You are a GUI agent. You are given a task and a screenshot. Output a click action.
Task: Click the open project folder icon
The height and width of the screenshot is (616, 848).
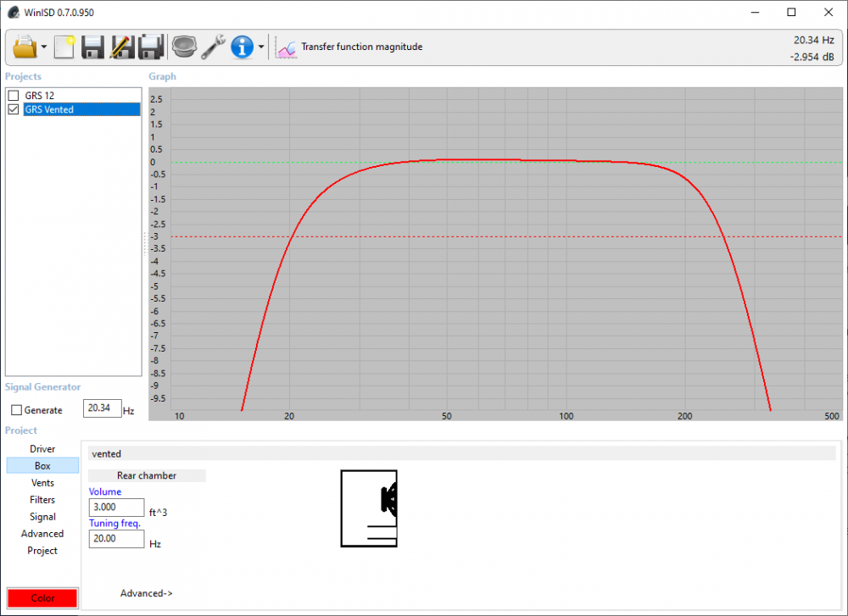click(25, 47)
